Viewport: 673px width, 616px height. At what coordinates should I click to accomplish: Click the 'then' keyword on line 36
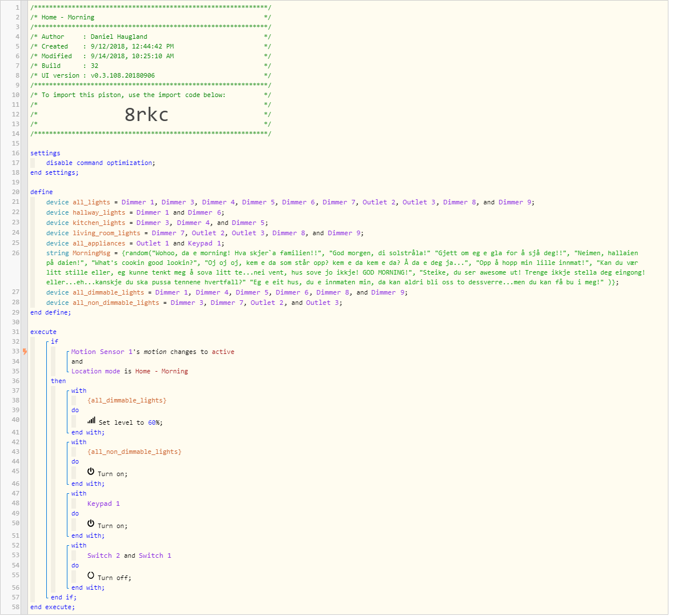pyautogui.click(x=58, y=382)
